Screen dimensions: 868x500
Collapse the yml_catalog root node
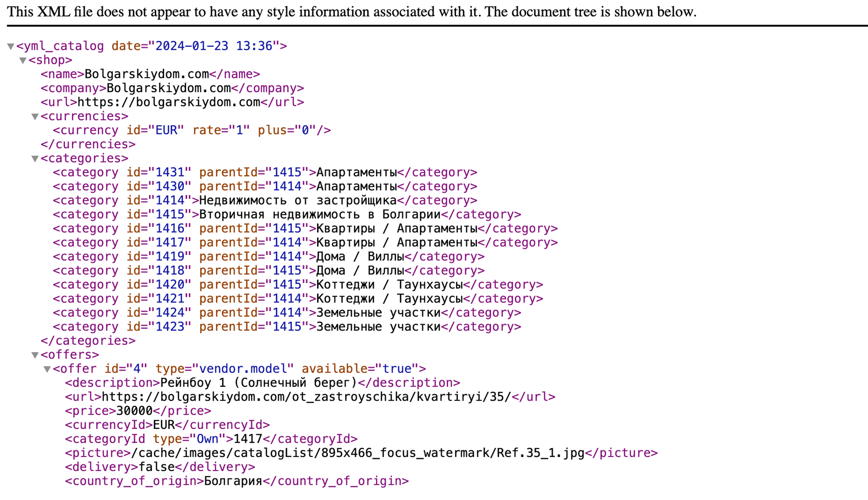click(x=11, y=46)
